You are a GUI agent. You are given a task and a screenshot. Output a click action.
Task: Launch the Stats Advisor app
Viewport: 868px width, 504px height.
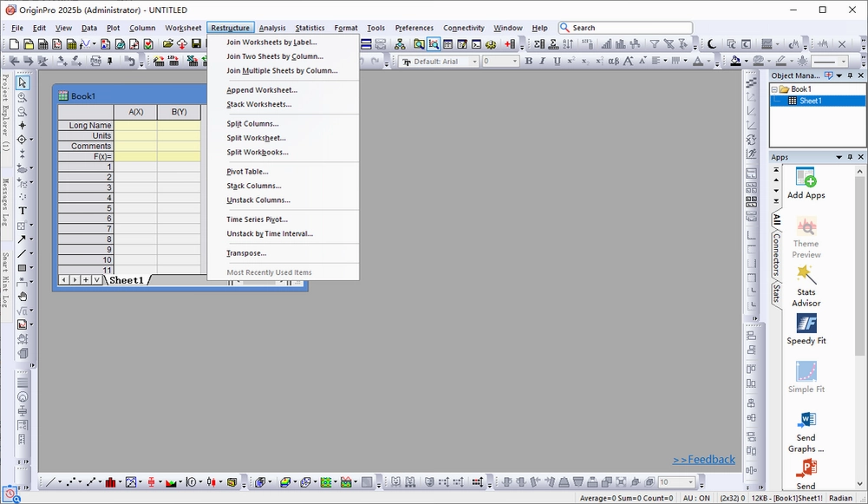click(806, 285)
